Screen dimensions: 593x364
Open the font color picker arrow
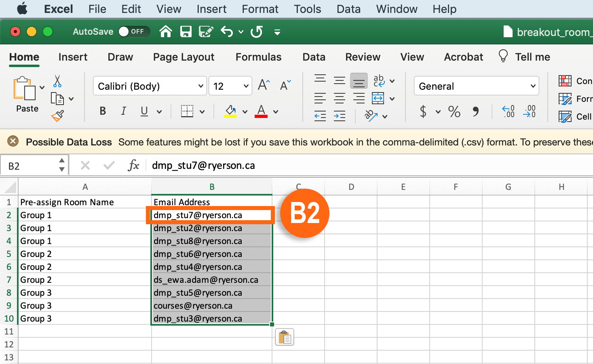click(x=276, y=112)
